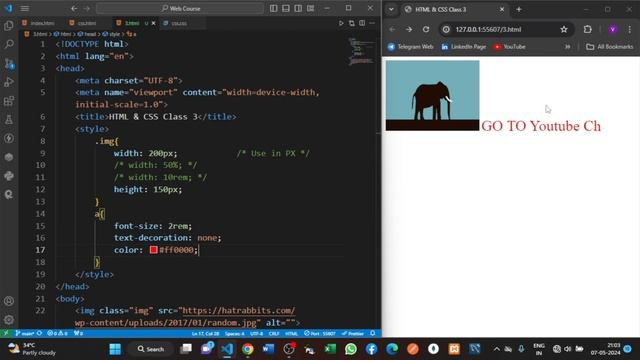The width and height of the screenshot is (640, 360).
Task: Open the Python icon in activity bar
Action: tap(9, 176)
